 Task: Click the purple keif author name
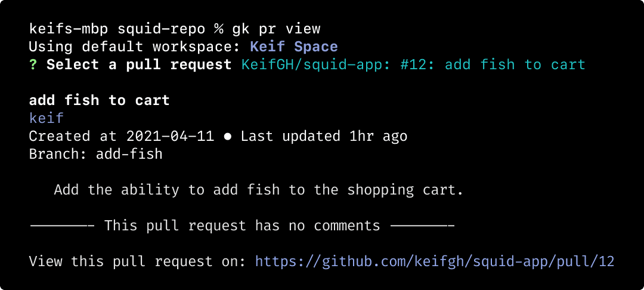point(46,119)
